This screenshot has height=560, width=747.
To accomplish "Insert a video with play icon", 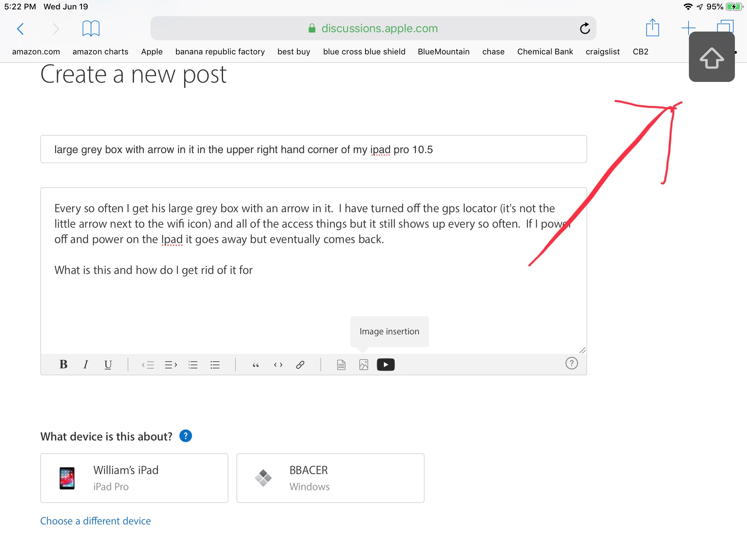I will click(x=386, y=365).
